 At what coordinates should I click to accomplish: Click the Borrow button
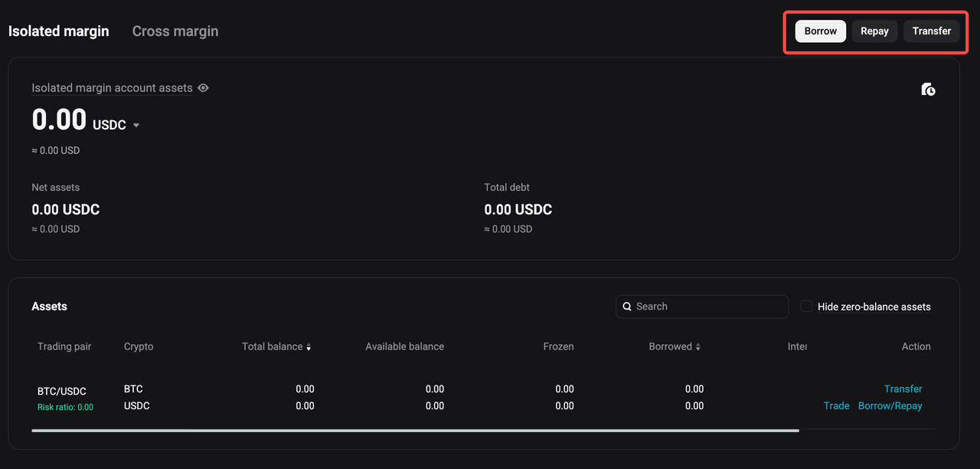tap(821, 31)
